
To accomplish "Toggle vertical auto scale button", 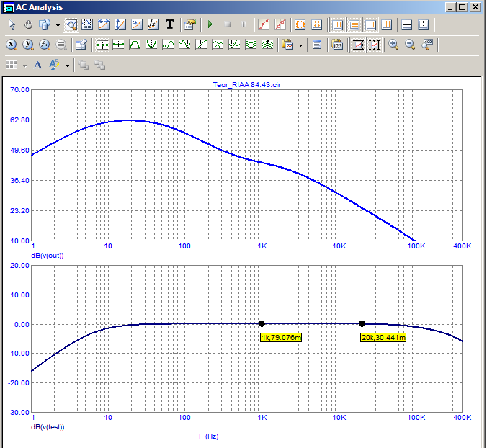I will [374, 45].
